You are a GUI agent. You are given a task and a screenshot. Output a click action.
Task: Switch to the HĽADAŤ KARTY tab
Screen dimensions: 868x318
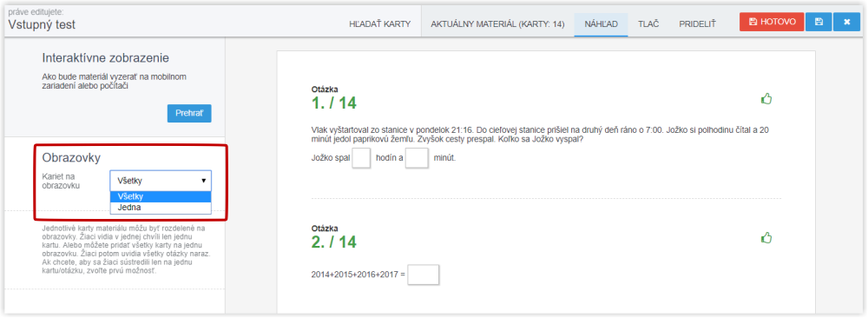coord(380,24)
